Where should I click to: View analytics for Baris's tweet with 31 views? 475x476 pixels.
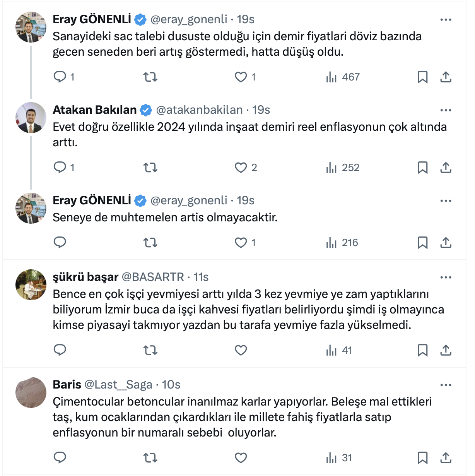point(339,458)
